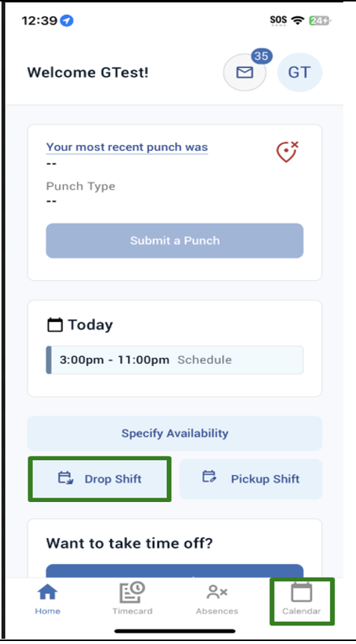Switch to the Timecard tab label
356x644 pixels.
(x=132, y=611)
